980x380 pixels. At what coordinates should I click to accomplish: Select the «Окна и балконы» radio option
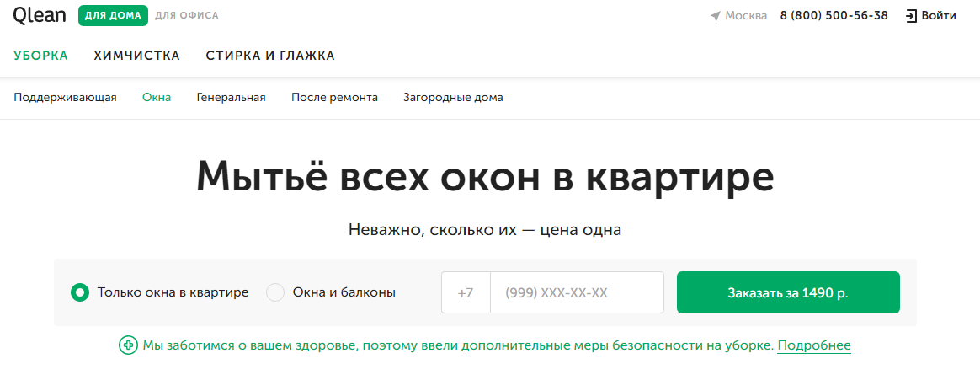click(275, 292)
